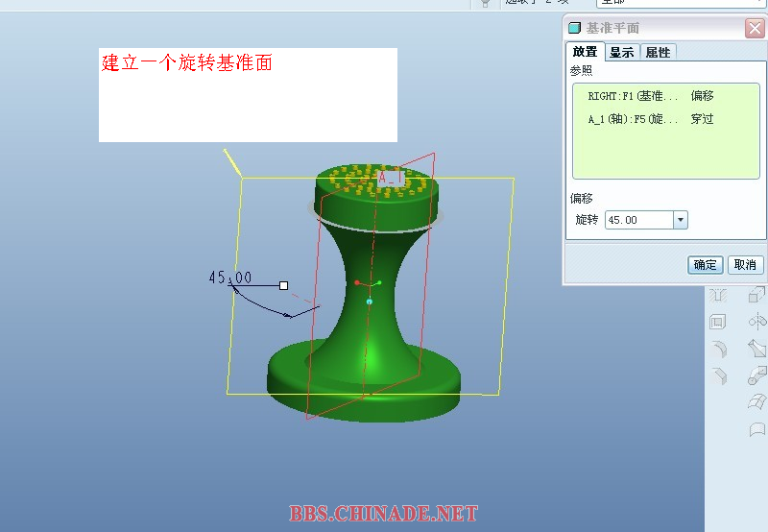Activate the Revolve tool icon

756,322
